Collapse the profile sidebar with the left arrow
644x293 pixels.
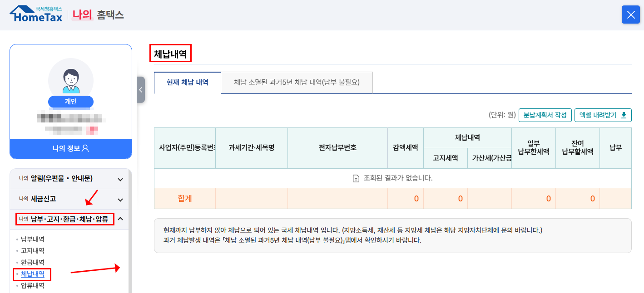[x=141, y=90]
